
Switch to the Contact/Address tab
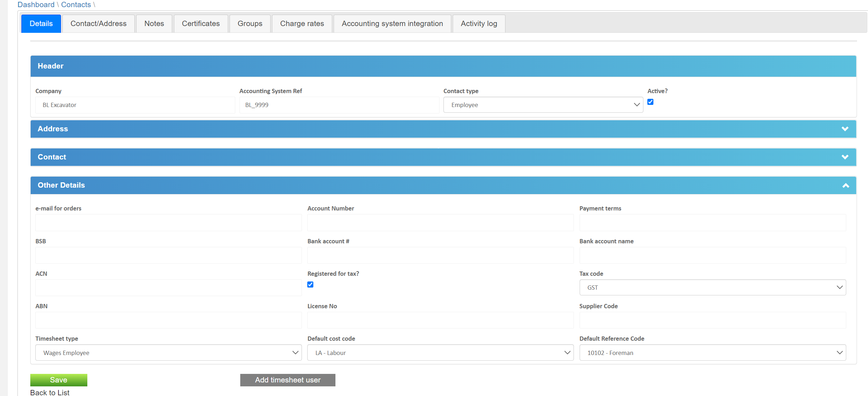coord(98,24)
